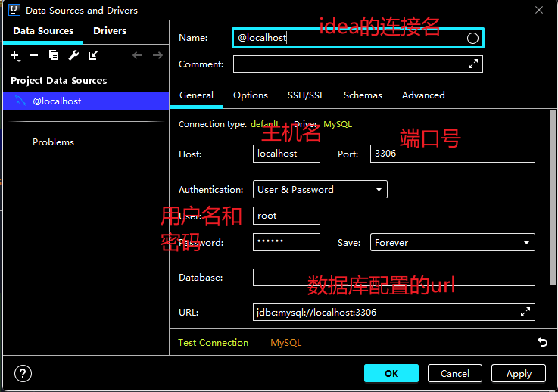This screenshot has width=558, height=392.
Task: Click the revert changes arrow icon
Action: point(542,342)
